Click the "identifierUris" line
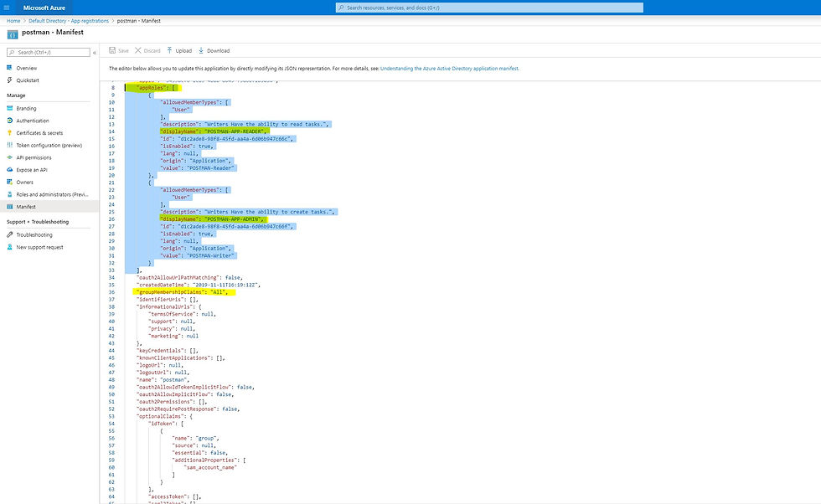The image size is (821, 504). pos(168,300)
